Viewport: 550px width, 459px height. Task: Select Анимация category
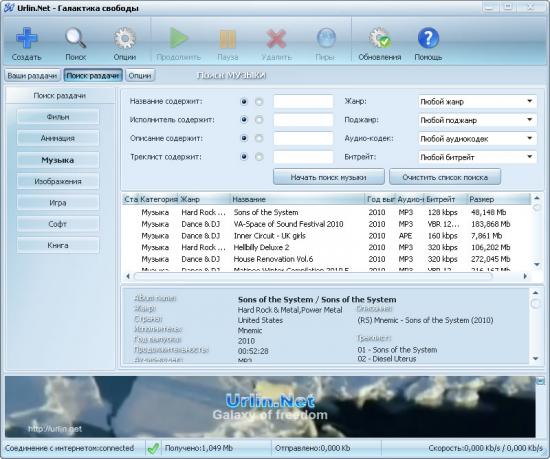click(x=58, y=138)
